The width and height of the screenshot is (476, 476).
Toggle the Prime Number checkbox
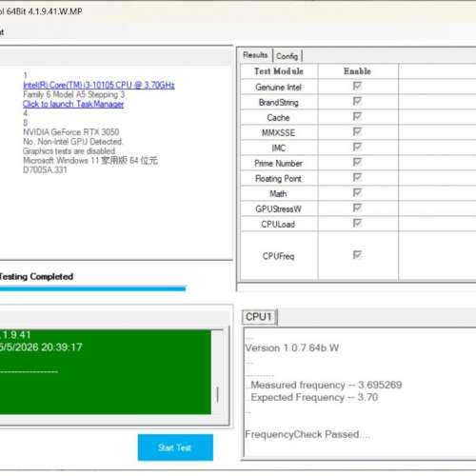(x=357, y=162)
